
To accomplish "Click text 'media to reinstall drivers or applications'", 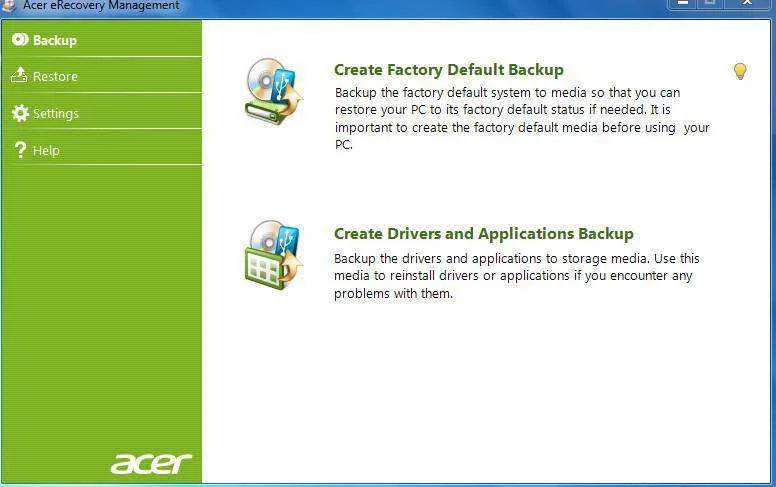I will 452,276.
